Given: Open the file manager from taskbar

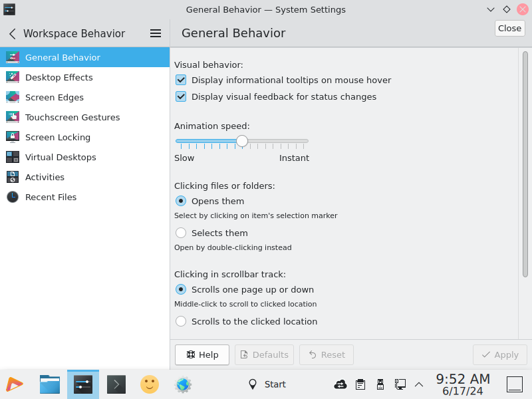Looking at the screenshot, I should (x=50, y=384).
